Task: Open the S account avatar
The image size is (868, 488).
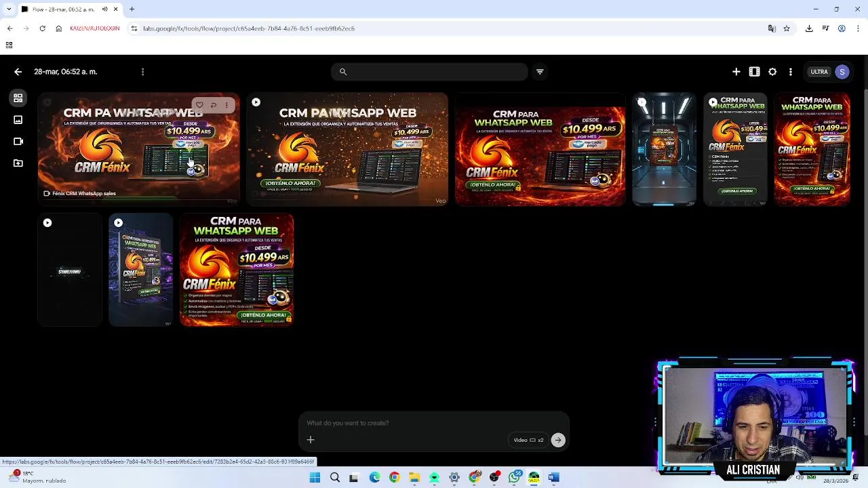Action: pos(842,72)
